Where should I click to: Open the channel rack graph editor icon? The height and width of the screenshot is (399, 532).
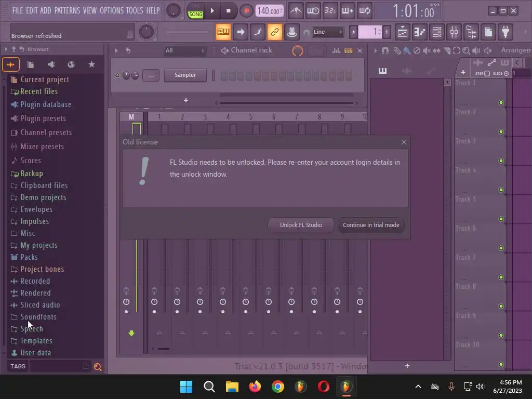coord(336,50)
